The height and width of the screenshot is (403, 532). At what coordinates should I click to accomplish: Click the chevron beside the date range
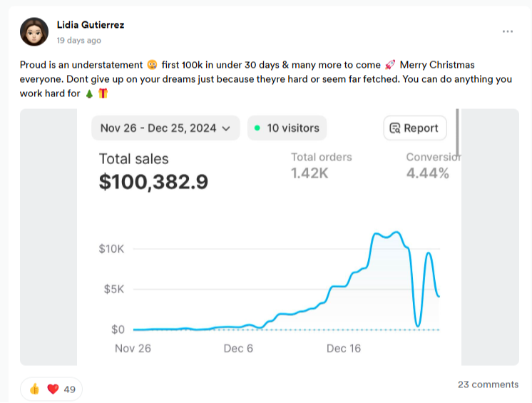[227, 128]
